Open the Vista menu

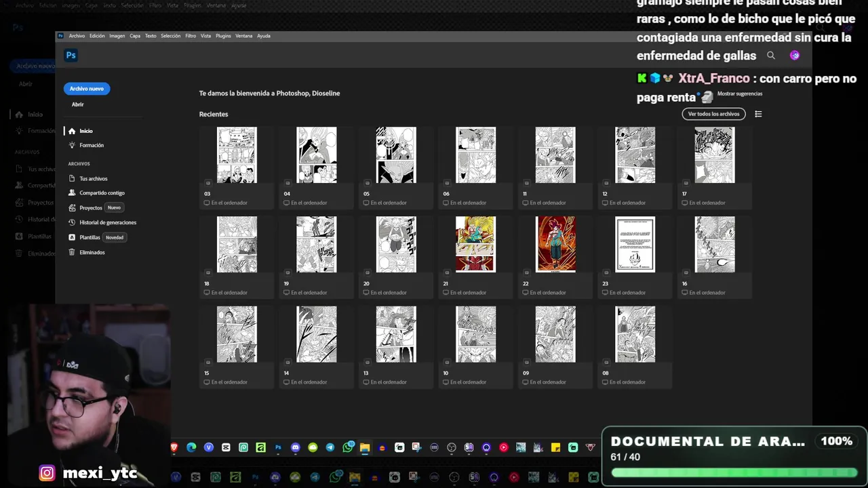[205, 36]
